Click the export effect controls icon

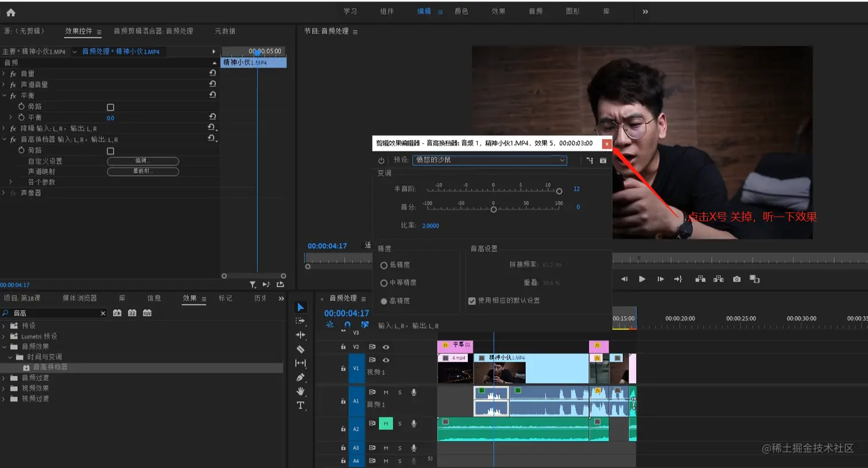click(x=280, y=284)
